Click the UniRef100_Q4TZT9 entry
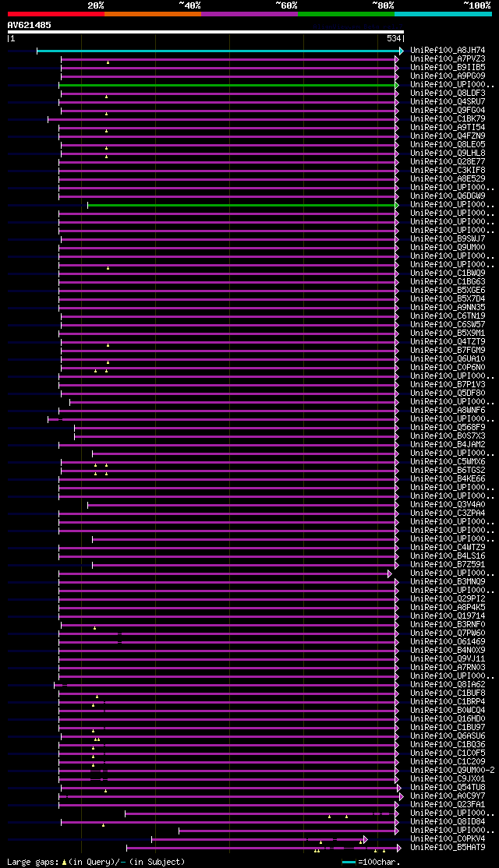Viewport: 499px width, 868px height. coord(448,342)
